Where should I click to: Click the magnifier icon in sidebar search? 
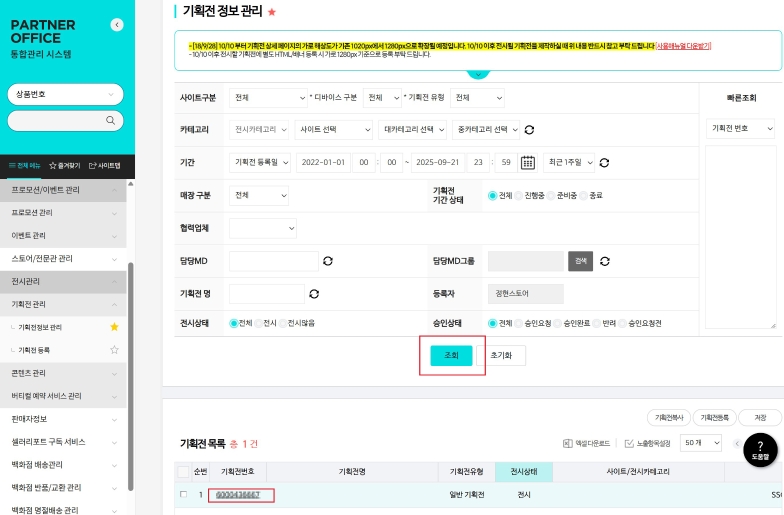[111, 121]
